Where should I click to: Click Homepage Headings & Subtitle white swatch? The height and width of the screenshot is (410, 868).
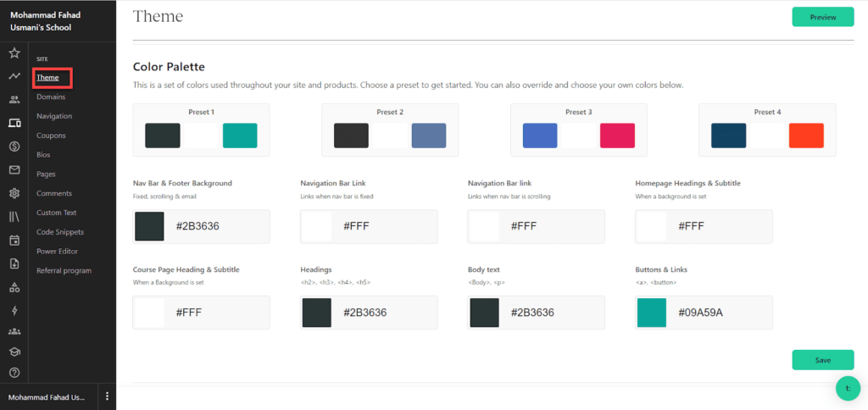tap(652, 226)
